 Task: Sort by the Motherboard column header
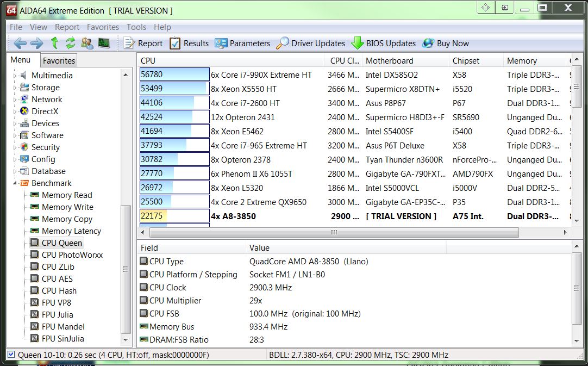coord(405,60)
